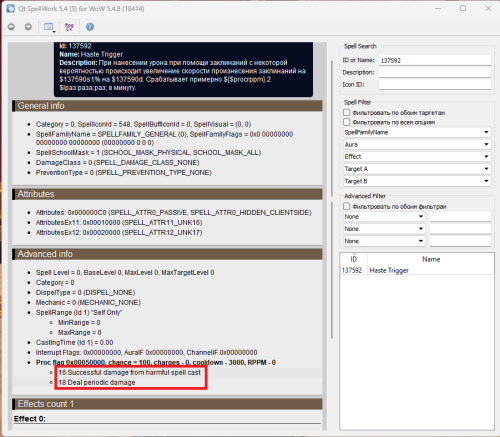This screenshot has width=500, height=437.
Task: Click the 'Name: Haste Trigger' line in tooltip
Action: click(91, 54)
